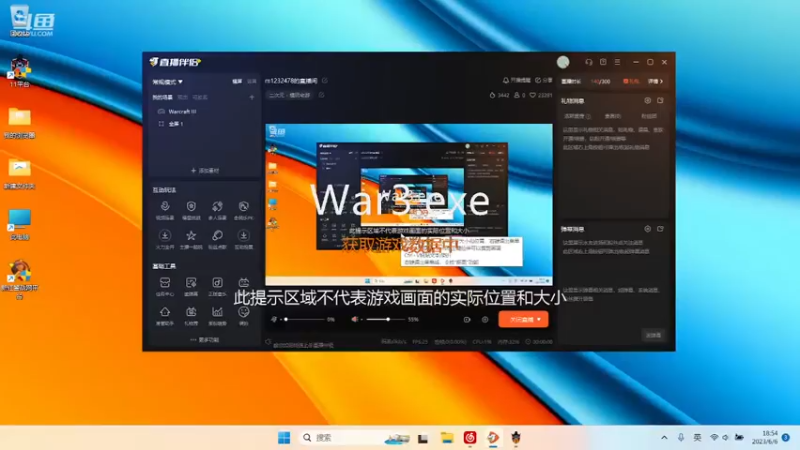The width and height of the screenshot is (800, 450).
Task: Open the edit-board icon in basic tools
Action: click(191, 283)
